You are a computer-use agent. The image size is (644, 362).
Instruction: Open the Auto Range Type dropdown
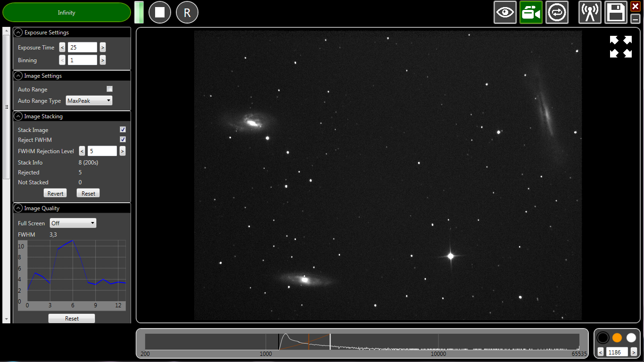tap(89, 101)
